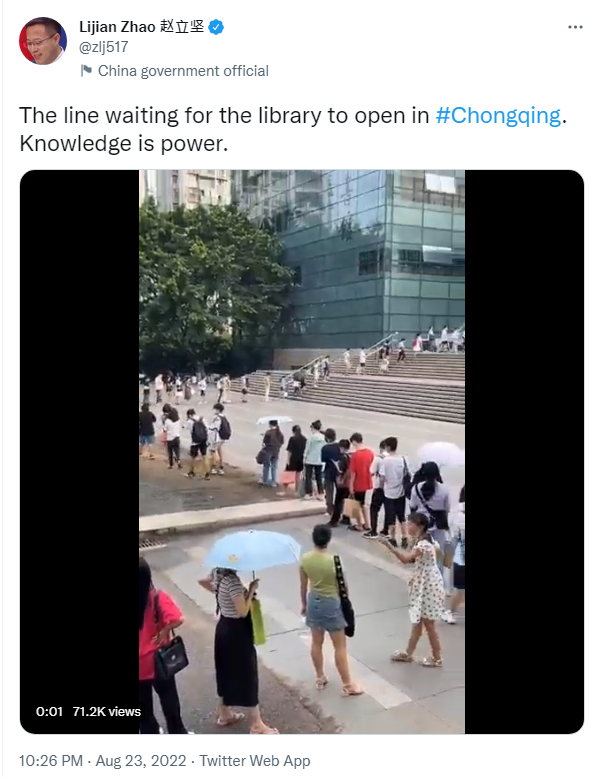Open the 10:26 PM Aug 23, 2022 timestamp
Viewport: 601px width, 777px height.
pyautogui.click(x=103, y=761)
